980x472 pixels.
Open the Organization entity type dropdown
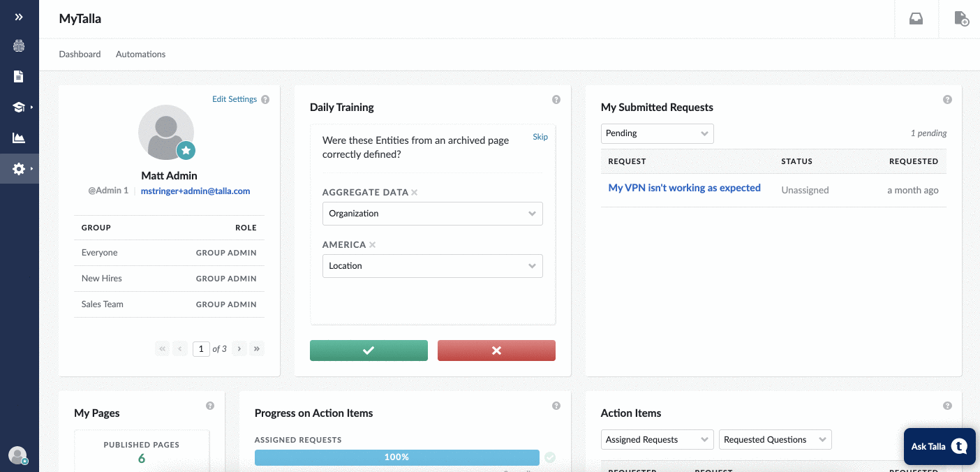[x=433, y=214]
